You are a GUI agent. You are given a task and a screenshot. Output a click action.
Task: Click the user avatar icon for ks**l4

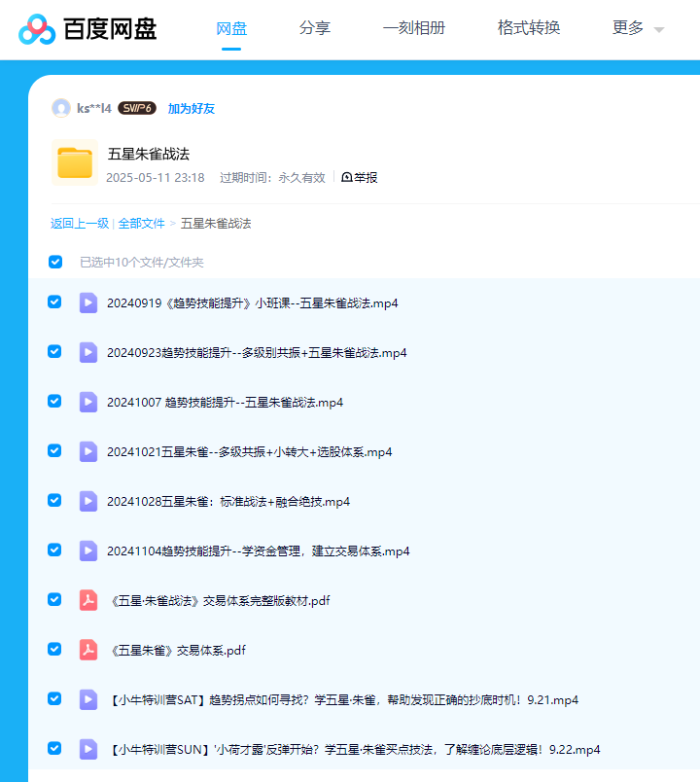[61, 108]
